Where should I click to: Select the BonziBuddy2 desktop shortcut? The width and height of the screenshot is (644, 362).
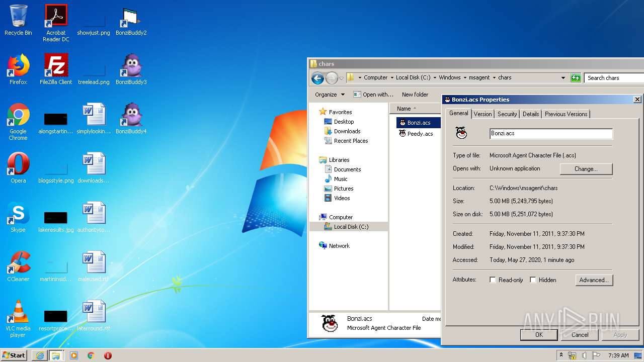[x=131, y=20]
